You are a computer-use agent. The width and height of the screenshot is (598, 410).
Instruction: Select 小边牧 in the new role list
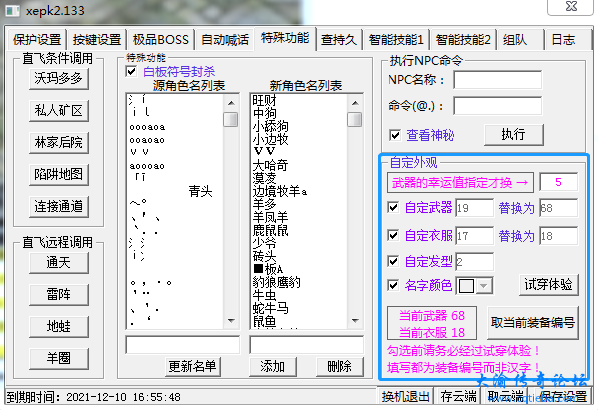[x=270, y=139]
